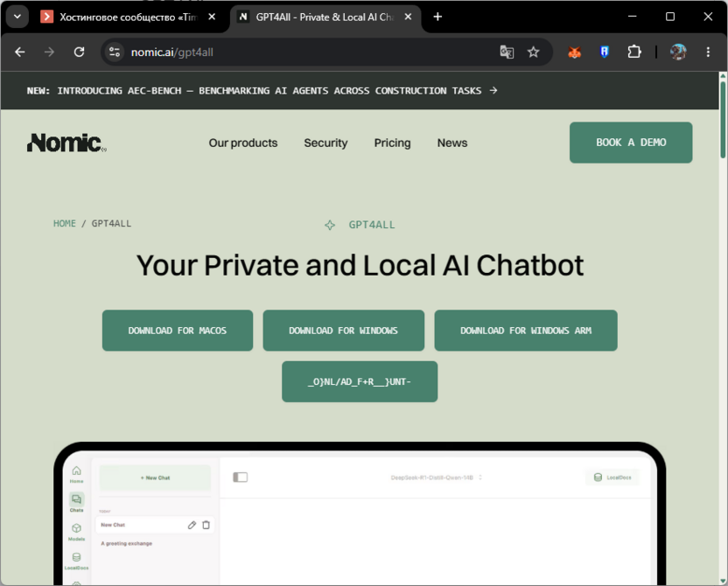728x586 pixels.
Task: Click the page vertical scrollbar thumb
Action: tap(723, 120)
